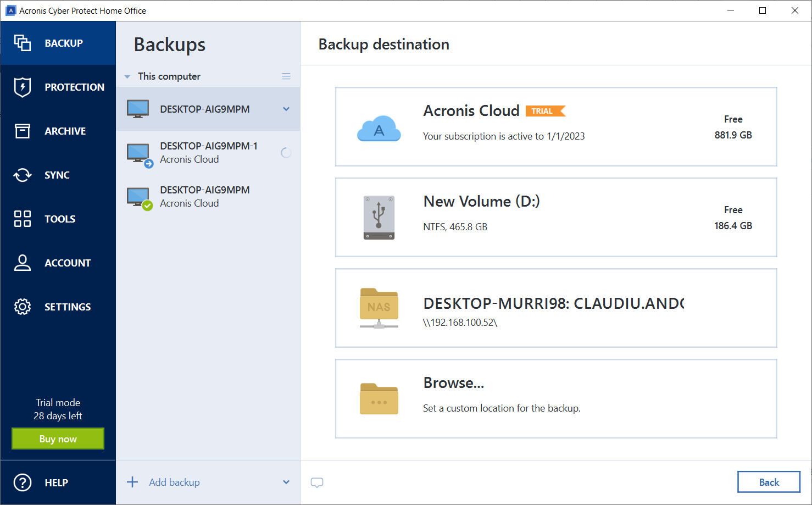This screenshot has height=505, width=812.
Task: Open the HELP menu label
Action: (56, 482)
